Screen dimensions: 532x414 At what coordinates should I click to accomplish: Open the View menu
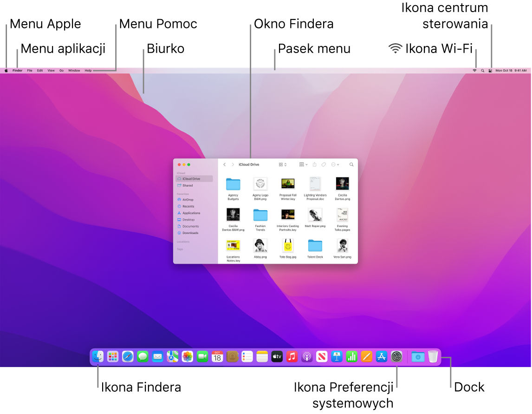click(51, 71)
